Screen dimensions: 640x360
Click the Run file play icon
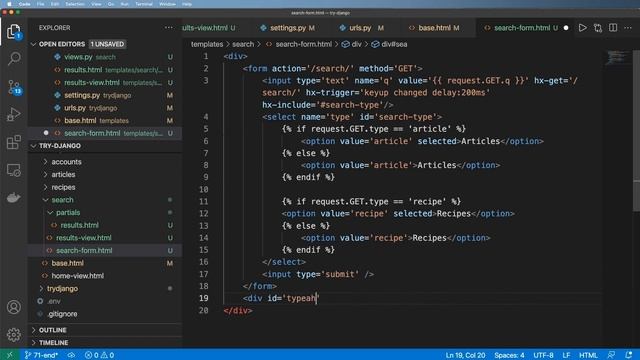[582, 28]
